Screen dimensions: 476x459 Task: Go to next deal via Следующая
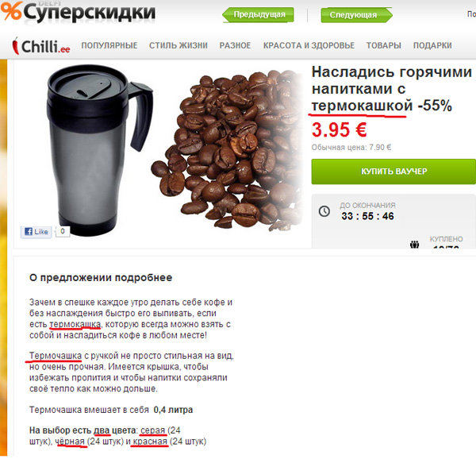tap(356, 15)
